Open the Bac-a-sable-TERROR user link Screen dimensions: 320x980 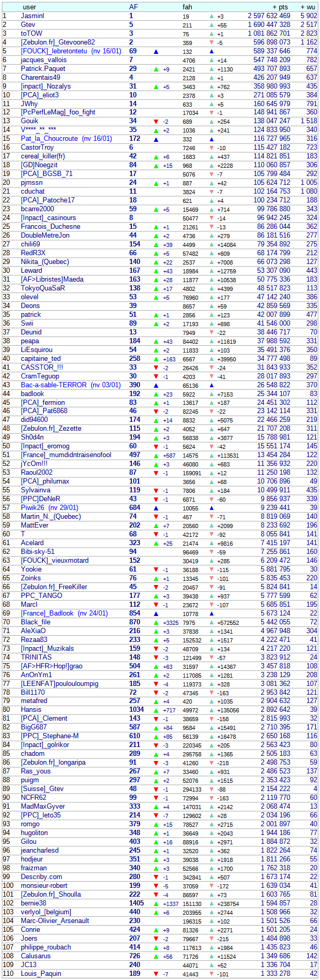click(x=54, y=385)
